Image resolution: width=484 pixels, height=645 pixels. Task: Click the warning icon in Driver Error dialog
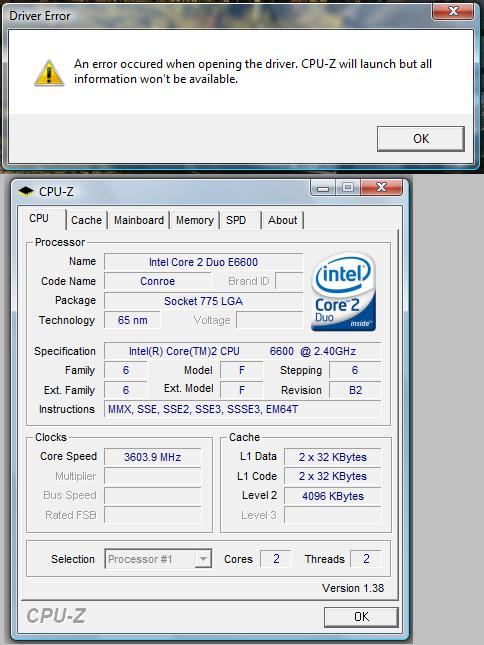(49, 73)
